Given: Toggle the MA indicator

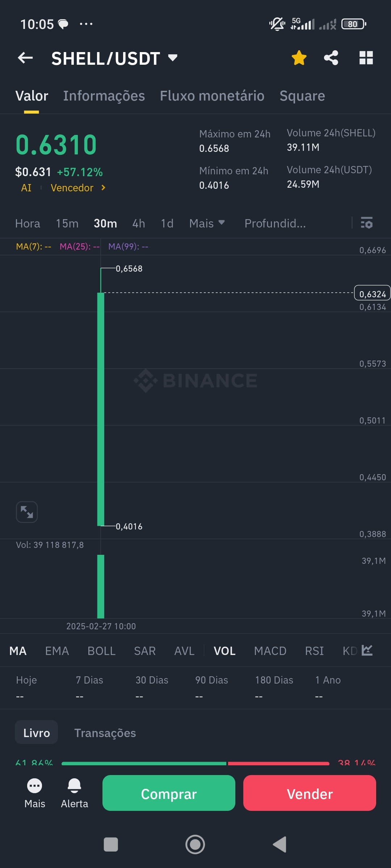Looking at the screenshot, I should click(18, 651).
